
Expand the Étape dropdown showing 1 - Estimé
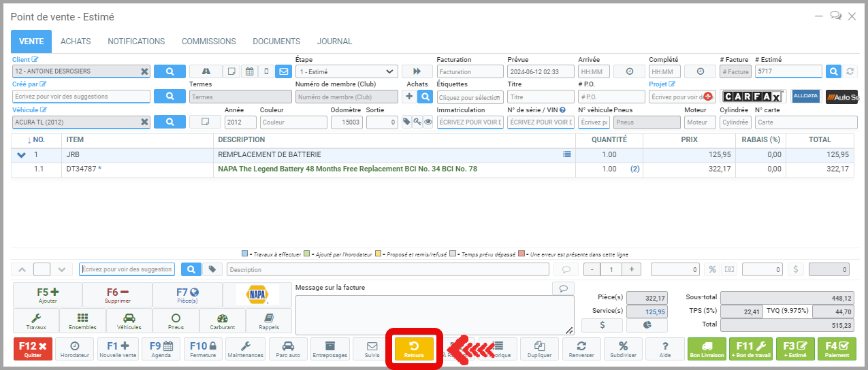(x=347, y=71)
